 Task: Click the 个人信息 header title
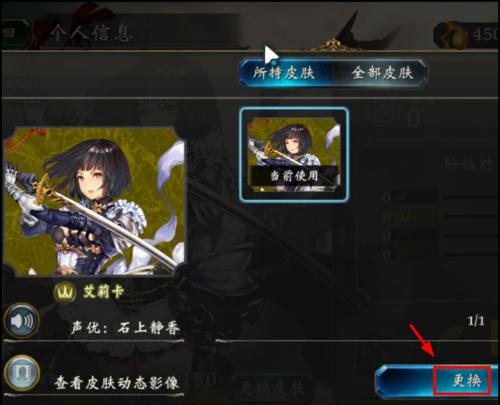click(x=91, y=33)
